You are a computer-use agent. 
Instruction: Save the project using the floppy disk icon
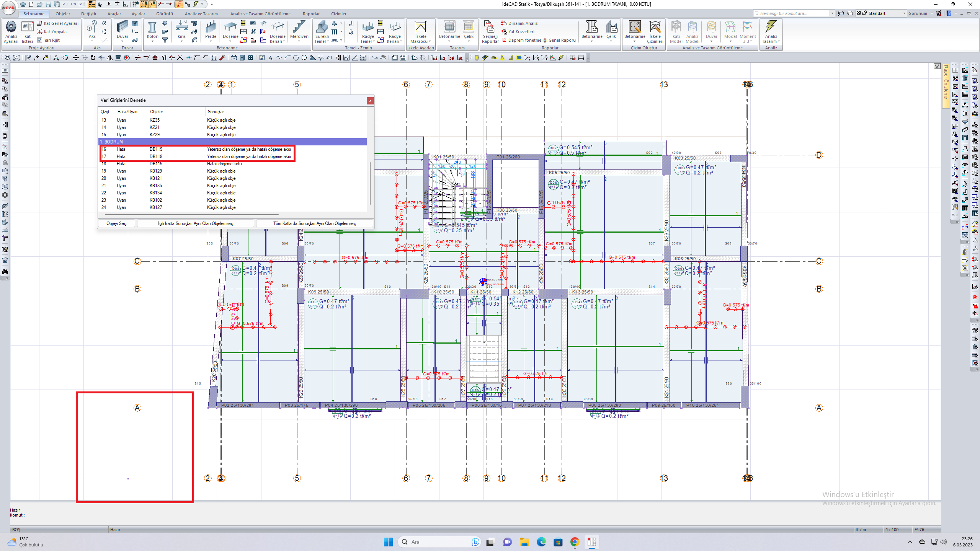pyautogui.click(x=48, y=4)
